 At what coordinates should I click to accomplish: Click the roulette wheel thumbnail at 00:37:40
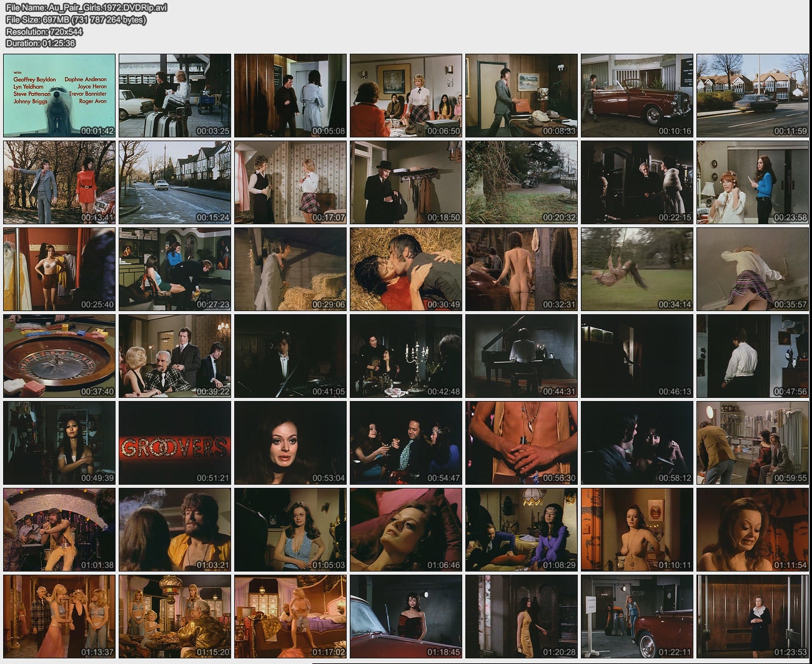pos(59,356)
